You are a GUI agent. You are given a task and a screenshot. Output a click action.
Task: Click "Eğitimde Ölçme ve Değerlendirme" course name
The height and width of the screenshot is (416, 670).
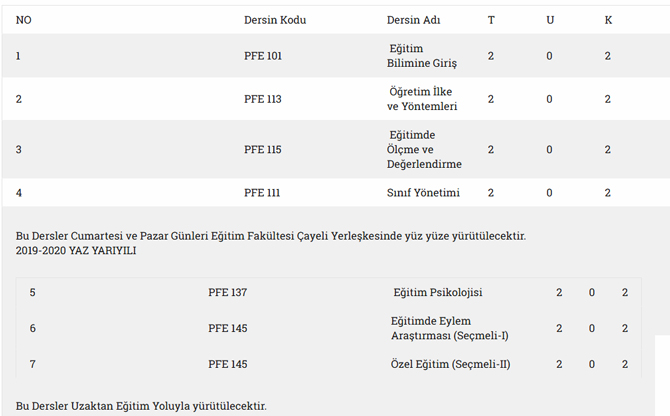click(424, 150)
